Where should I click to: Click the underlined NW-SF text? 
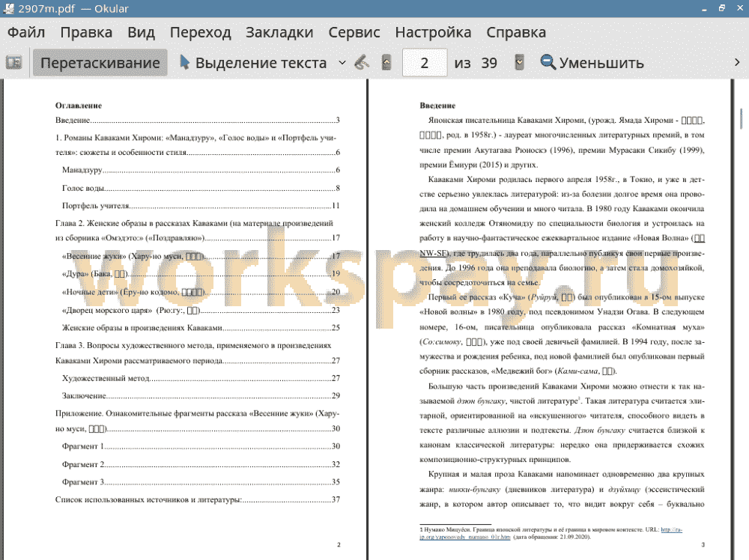click(433, 253)
